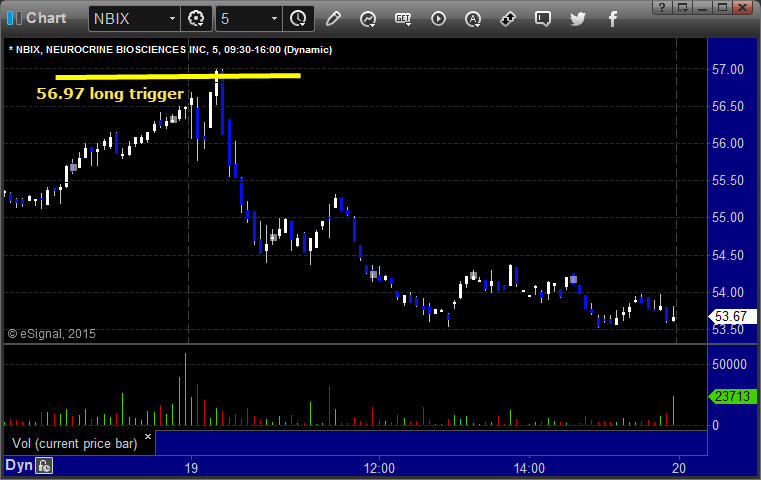Screen dimensions: 761x480
Task: Open the symbol settings gear menu
Action: tap(196, 19)
